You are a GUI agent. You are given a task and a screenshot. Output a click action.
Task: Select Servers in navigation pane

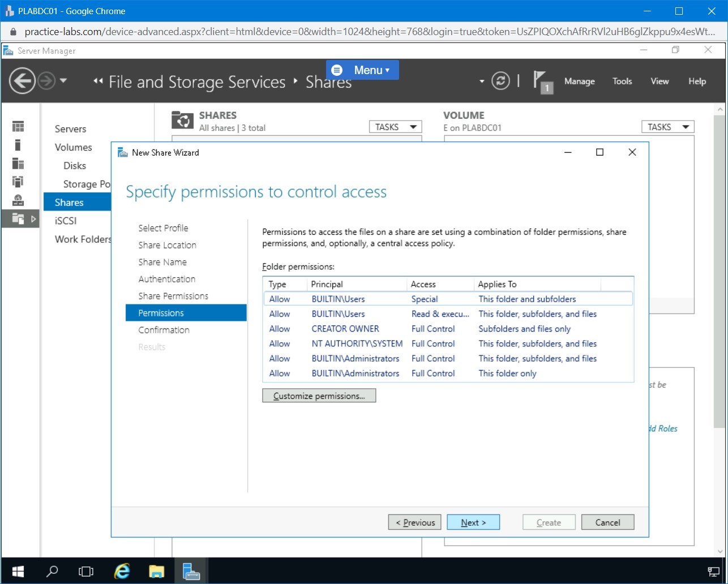pyautogui.click(x=70, y=129)
